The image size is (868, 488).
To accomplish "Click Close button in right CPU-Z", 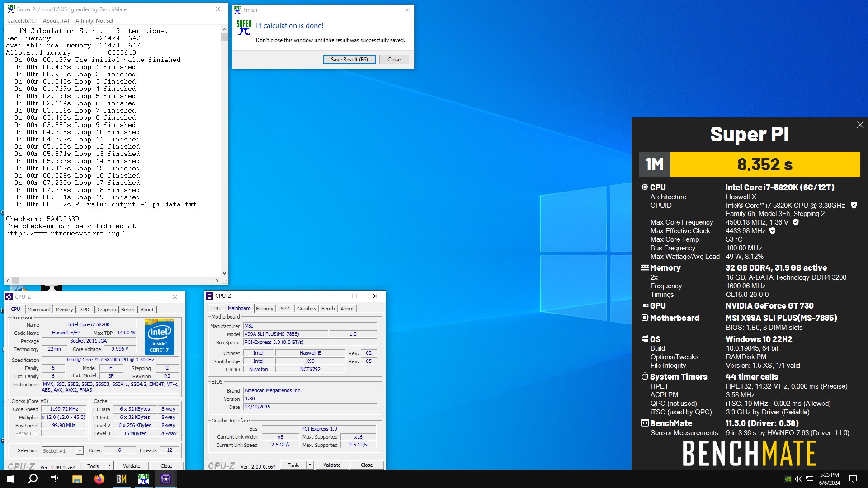I will coord(367,465).
